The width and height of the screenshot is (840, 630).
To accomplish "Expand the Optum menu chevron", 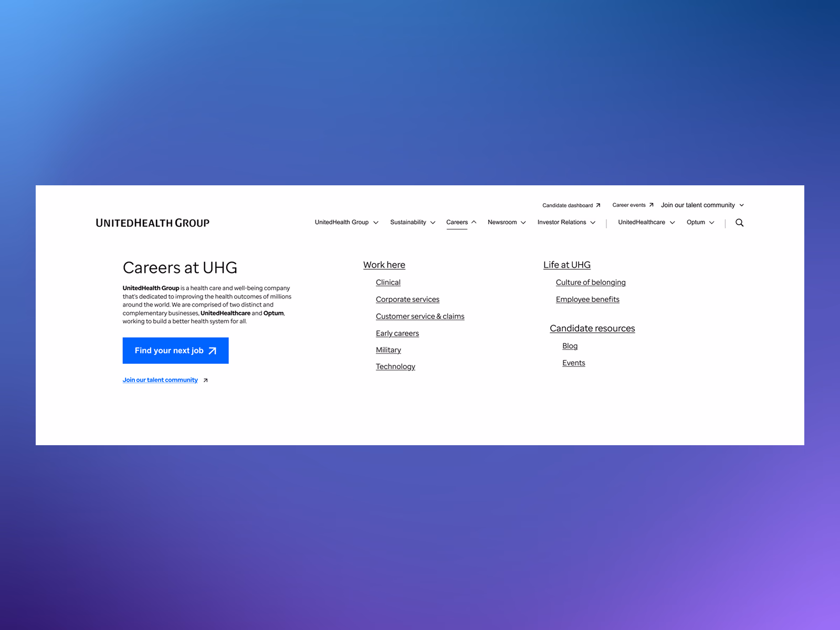I will click(x=711, y=223).
